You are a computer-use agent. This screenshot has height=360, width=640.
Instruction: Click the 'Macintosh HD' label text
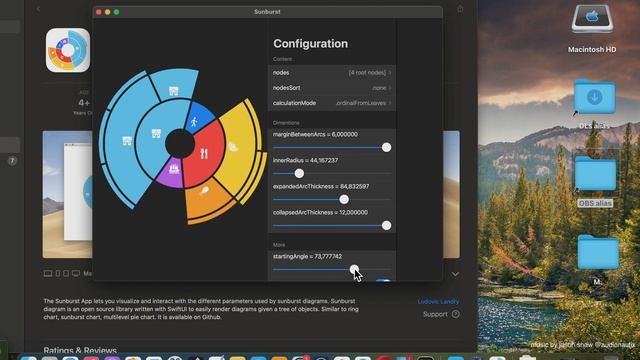tap(592, 49)
